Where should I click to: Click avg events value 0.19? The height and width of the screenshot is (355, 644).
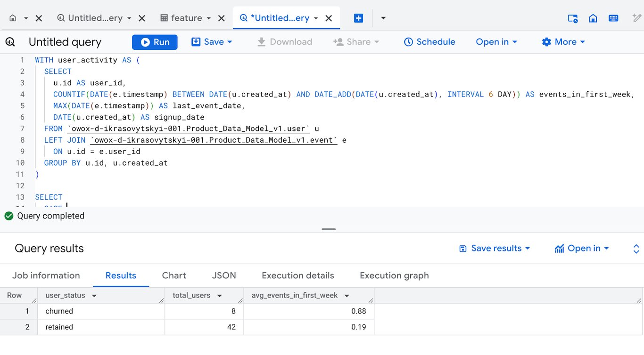pyautogui.click(x=359, y=327)
